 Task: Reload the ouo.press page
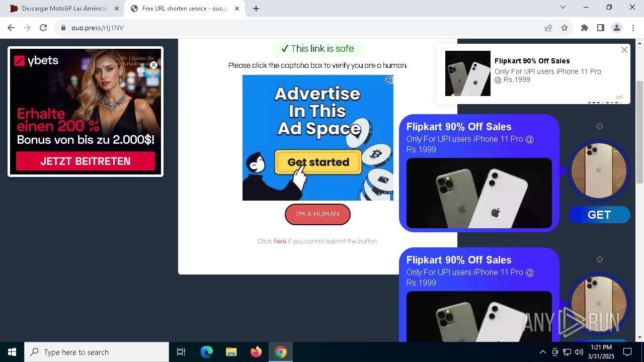[43, 28]
